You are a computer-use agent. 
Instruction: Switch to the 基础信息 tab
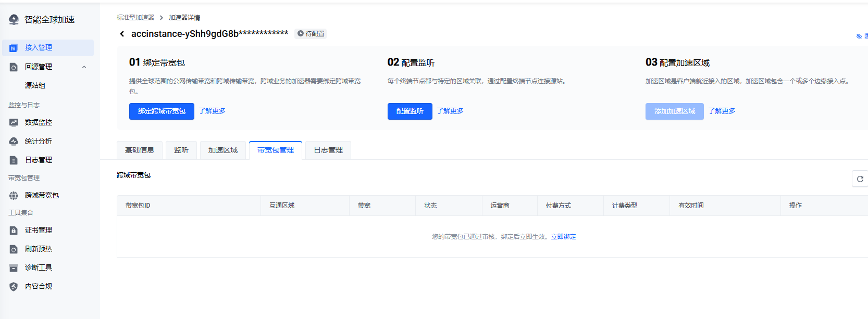point(140,150)
